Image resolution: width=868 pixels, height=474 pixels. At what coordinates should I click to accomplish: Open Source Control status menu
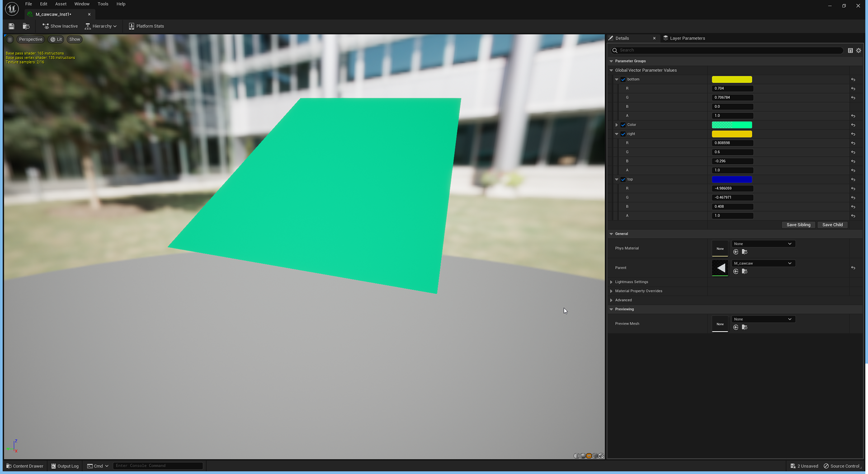point(842,466)
